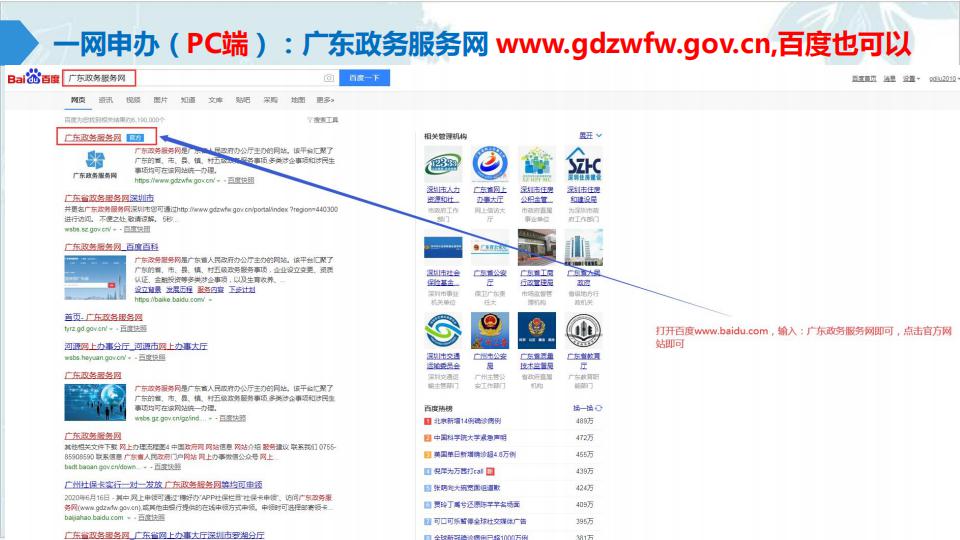Open dropdown arrow after wsbs.sz.gov.cn URL
Screen dimensions: 960x540
[114, 230]
